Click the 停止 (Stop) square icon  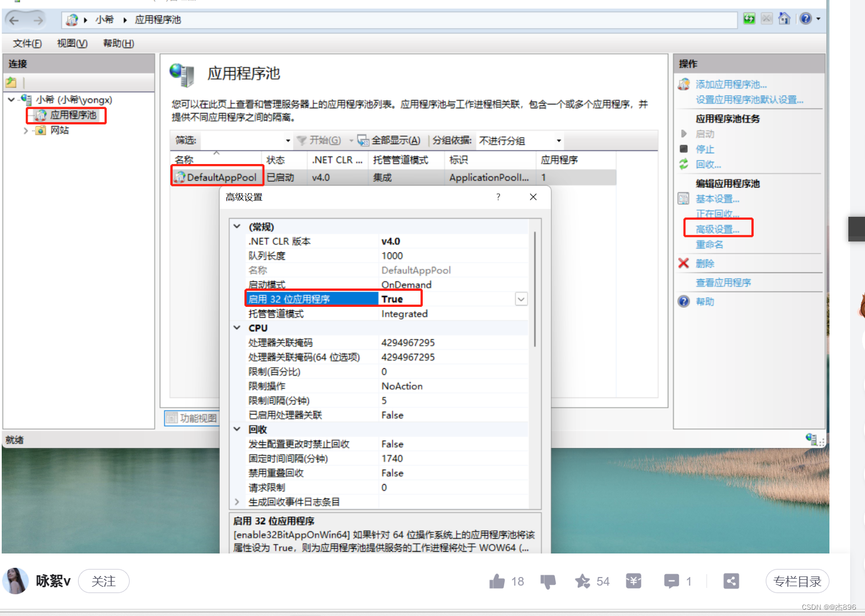[683, 149]
